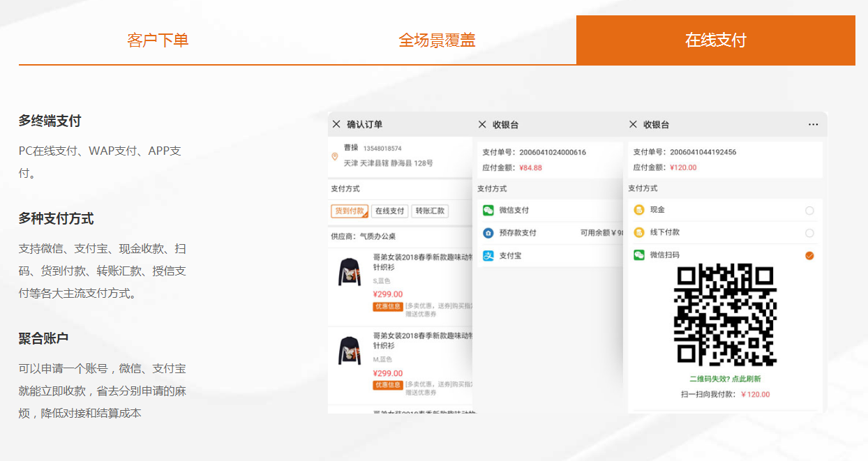
Task: Click the WeChat payment QR code
Action: (x=725, y=315)
